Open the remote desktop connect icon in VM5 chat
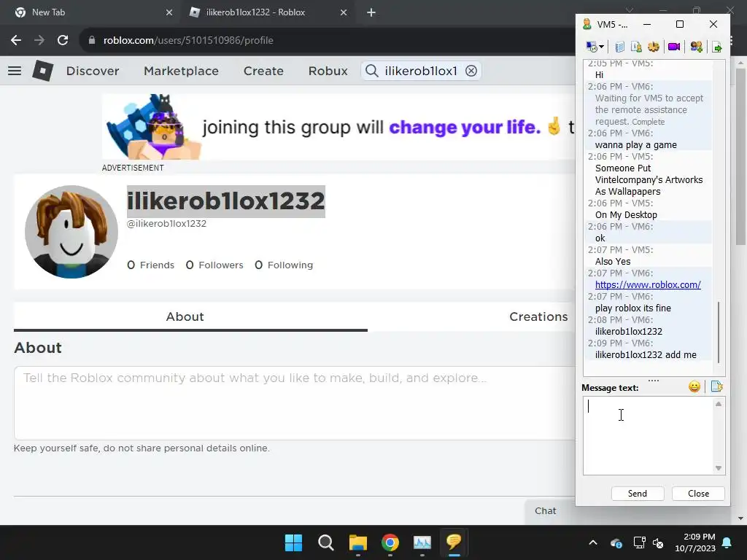The image size is (747, 560). coord(592,47)
